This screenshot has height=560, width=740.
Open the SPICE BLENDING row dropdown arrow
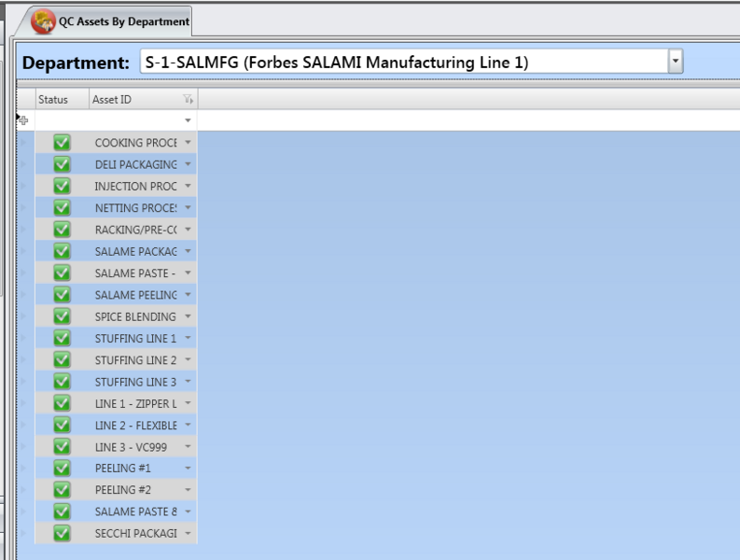click(x=188, y=315)
